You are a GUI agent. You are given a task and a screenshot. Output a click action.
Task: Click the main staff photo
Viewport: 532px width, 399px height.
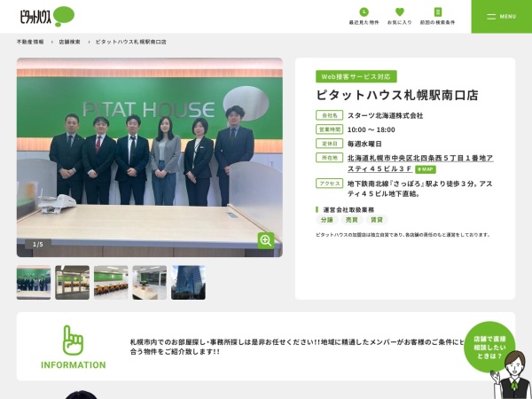pos(150,157)
